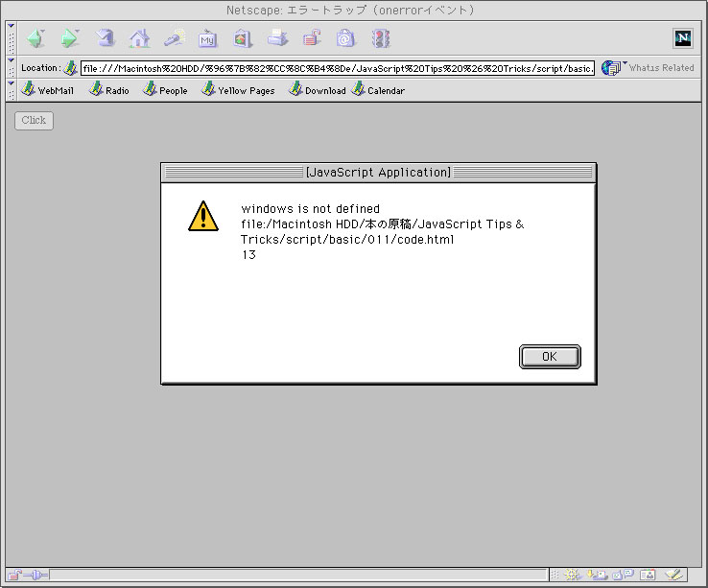Image resolution: width=708 pixels, height=588 pixels.
Task: Open the Yellow Pages bookmark
Action: click(x=238, y=89)
